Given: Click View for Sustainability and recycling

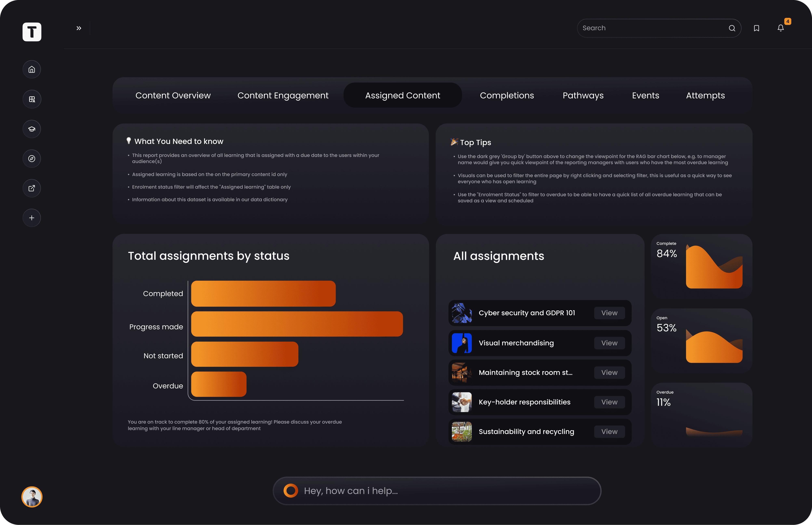Looking at the screenshot, I should [x=609, y=432].
